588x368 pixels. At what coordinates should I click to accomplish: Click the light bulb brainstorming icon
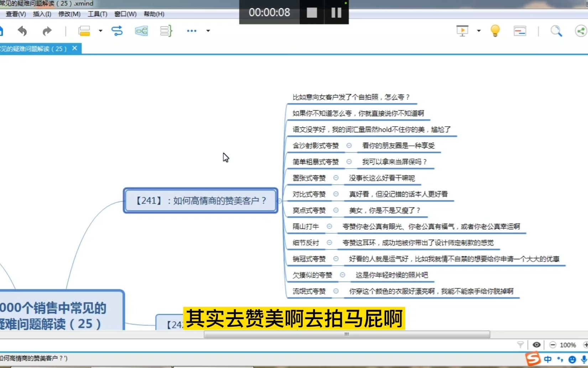(x=495, y=31)
